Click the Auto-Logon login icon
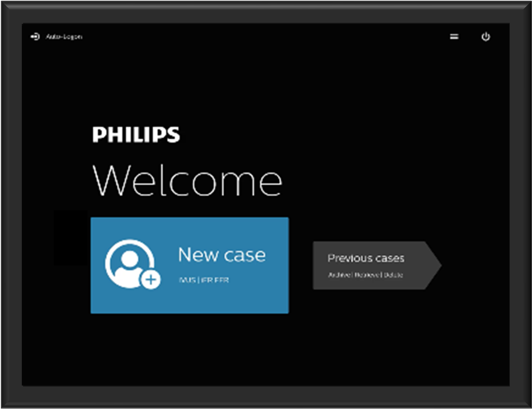The width and height of the screenshot is (532, 409). pos(35,36)
